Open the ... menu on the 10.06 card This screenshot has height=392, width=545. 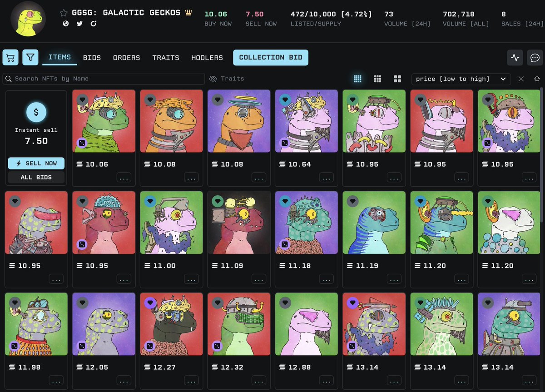pyautogui.click(x=124, y=178)
